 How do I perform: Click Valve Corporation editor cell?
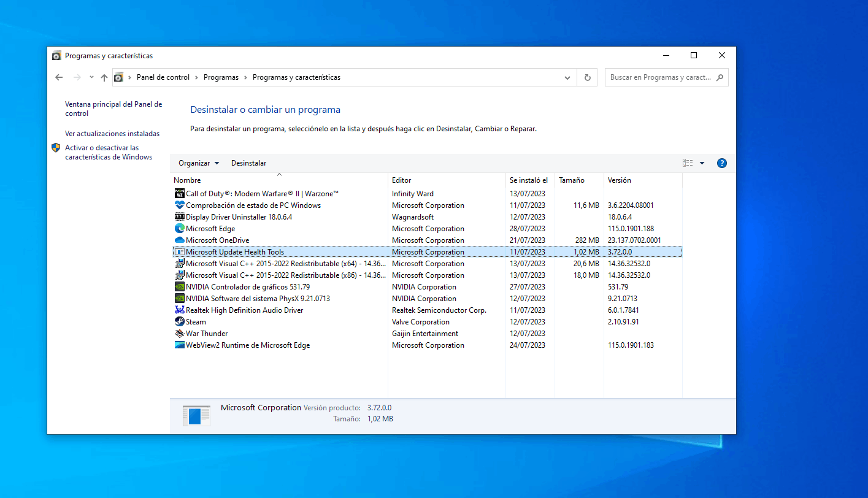(421, 322)
